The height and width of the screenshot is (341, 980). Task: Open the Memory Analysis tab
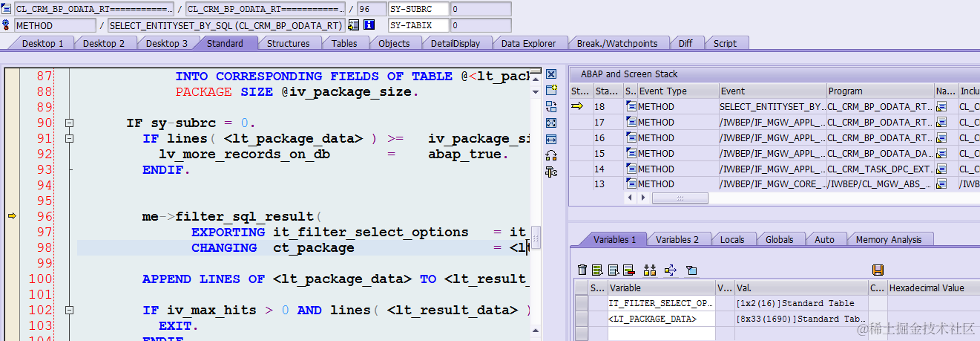[x=889, y=239]
